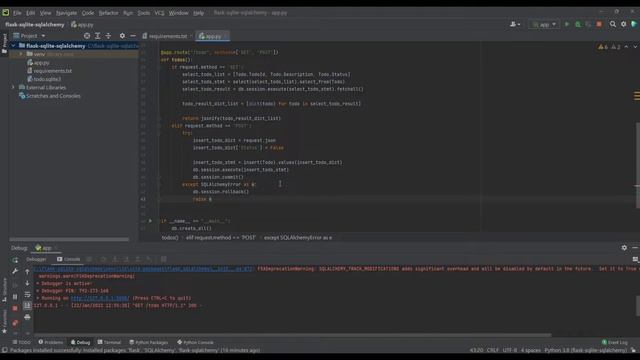Toggle soft-wrap in console
Viewport: 640px width, 360px height.
coord(27,294)
